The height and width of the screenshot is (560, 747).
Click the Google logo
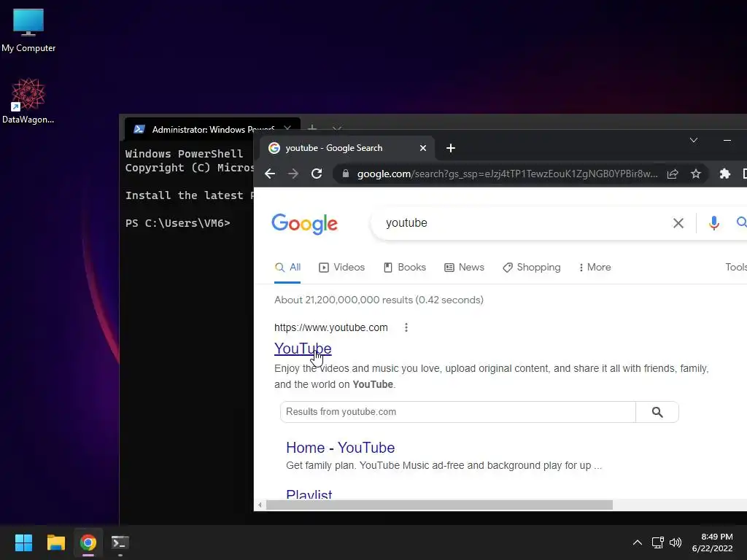point(304,224)
